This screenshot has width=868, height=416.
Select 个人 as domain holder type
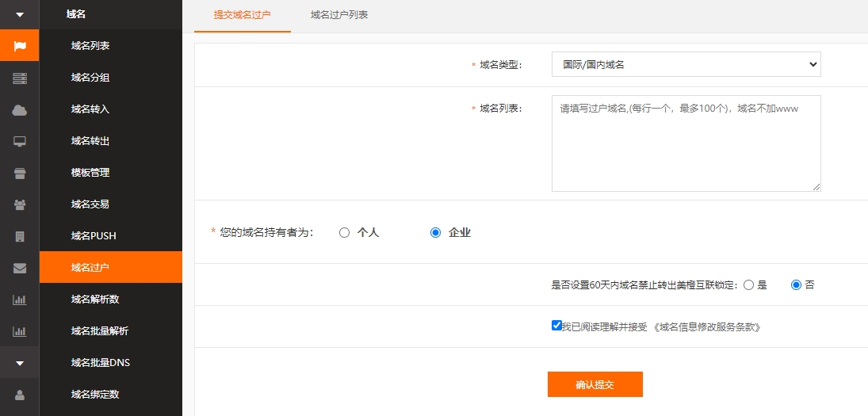pos(344,233)
